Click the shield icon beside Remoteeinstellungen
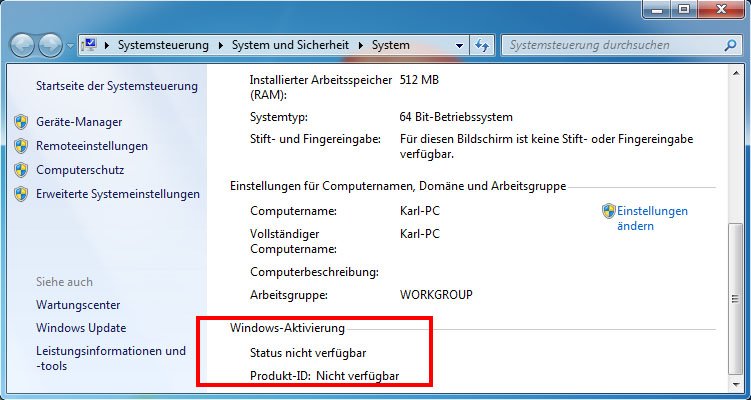Screen dimensions: 751x400 point(21,146)
